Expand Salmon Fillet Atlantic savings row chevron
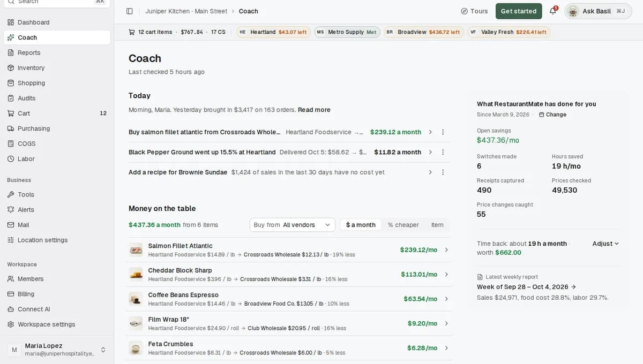643x364 pixels. click(446, 250)
